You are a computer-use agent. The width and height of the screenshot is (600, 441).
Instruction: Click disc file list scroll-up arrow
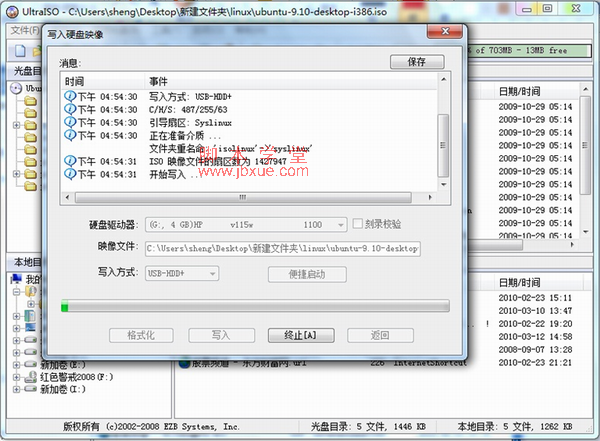coord(585,90)
